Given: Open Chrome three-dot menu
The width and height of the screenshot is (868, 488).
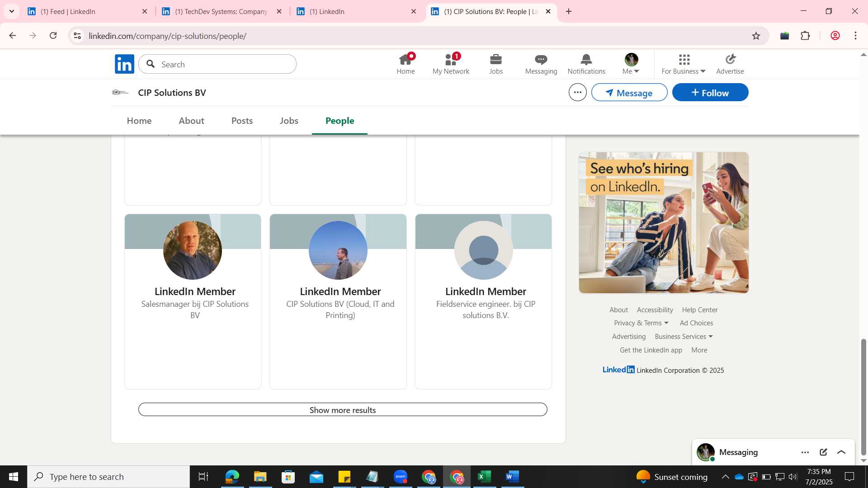Looking at the screenshot, I should tap(855, 36).
